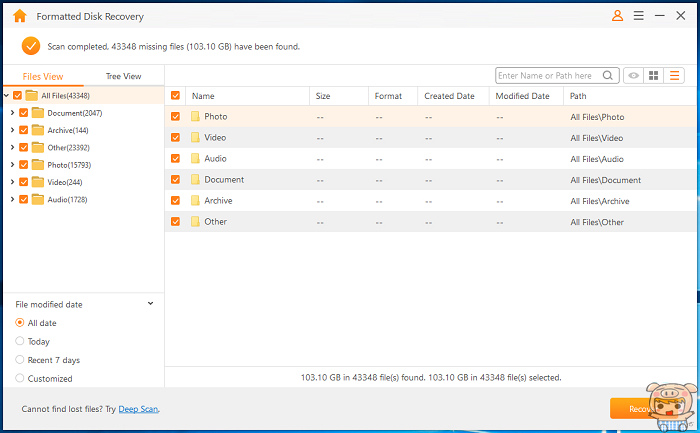
Task: Select the Recent 7 days option
Action: point(20,360)
